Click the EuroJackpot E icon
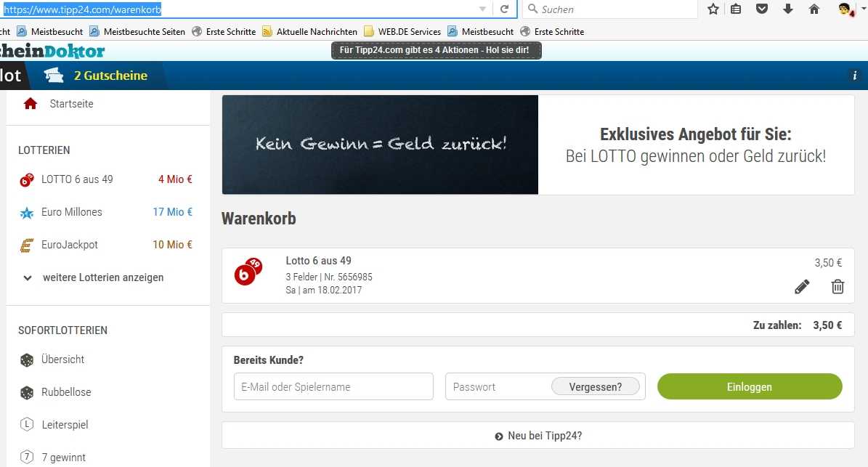 click(x=27, y=245)
